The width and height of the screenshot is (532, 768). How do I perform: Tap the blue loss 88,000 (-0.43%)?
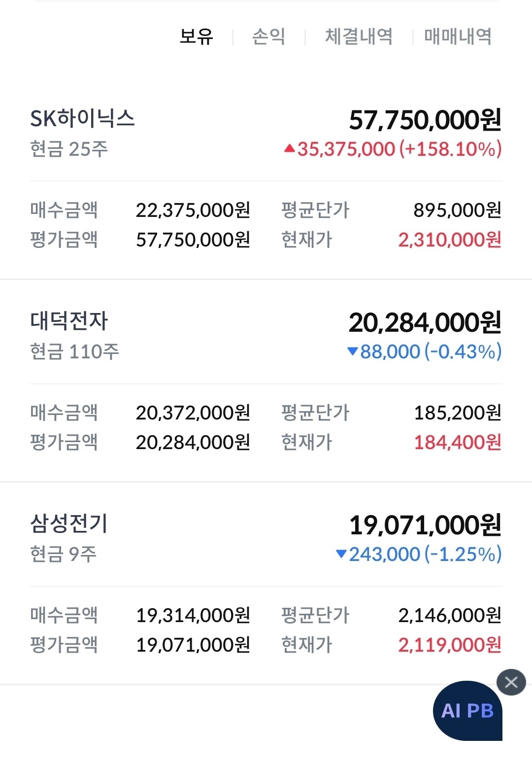click(424, 351)
